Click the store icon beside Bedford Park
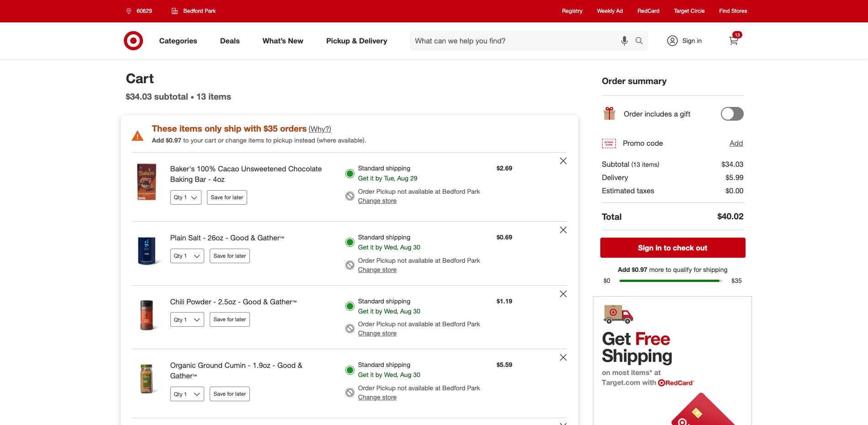Viewport: 868px width, 425px height. (175, 11)
